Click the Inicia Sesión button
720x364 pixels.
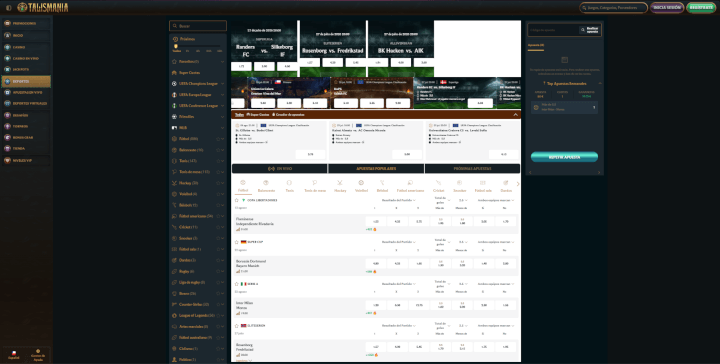click(x=667, y=8)
